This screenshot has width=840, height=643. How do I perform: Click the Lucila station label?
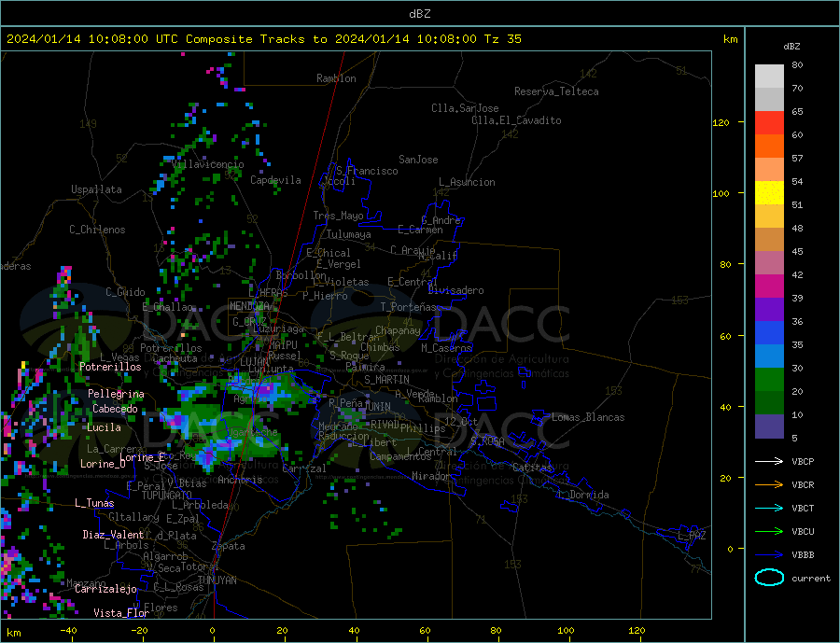tap(104, 427)
